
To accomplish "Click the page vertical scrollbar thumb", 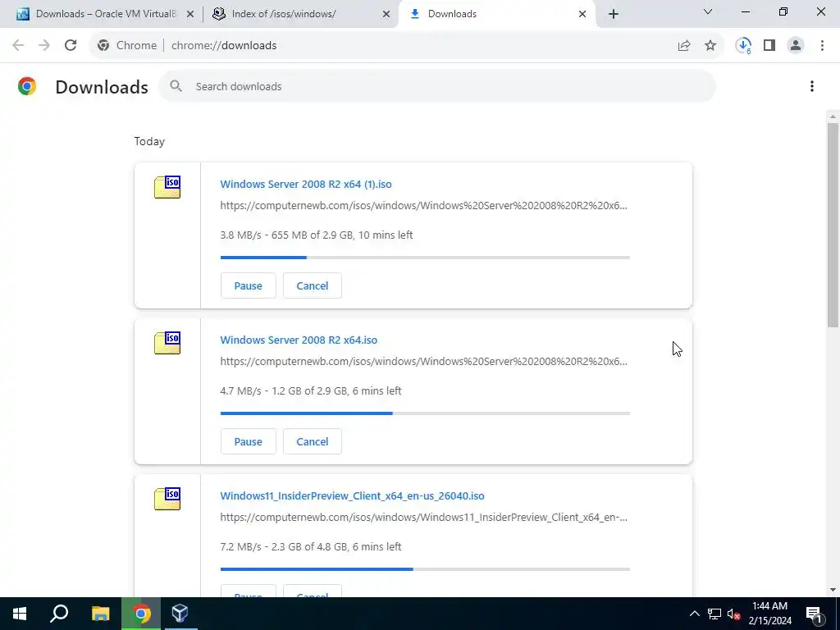I will [x=833, y=225].
